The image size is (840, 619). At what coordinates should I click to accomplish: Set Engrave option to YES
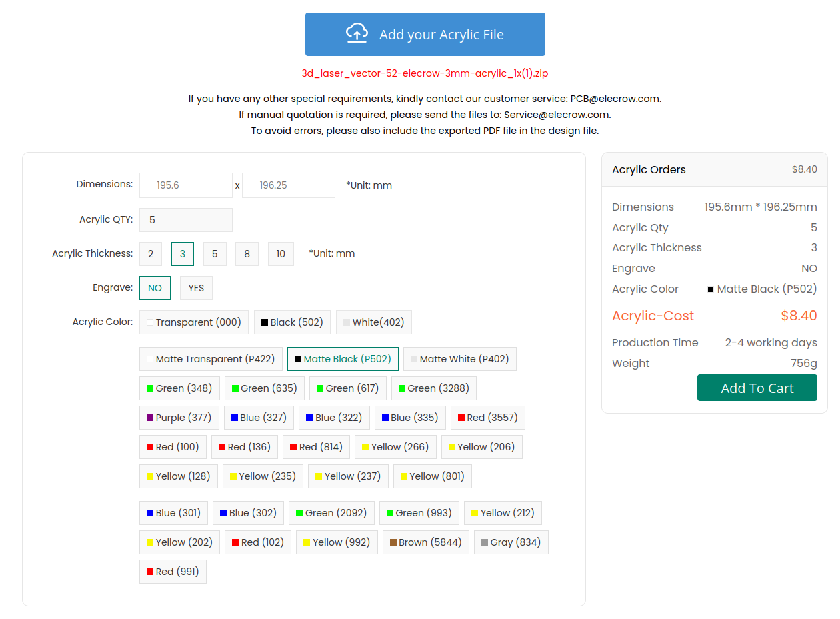tap(196, 288)
